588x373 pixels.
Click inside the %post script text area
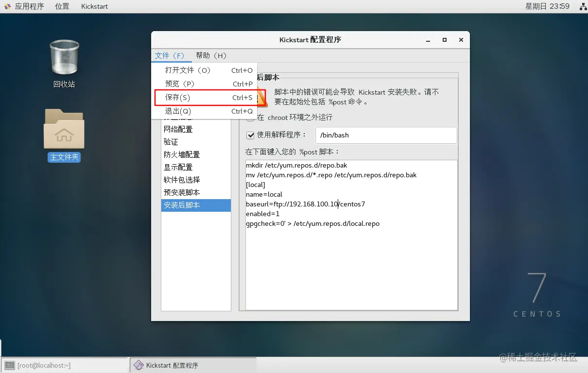pos(351,235)
